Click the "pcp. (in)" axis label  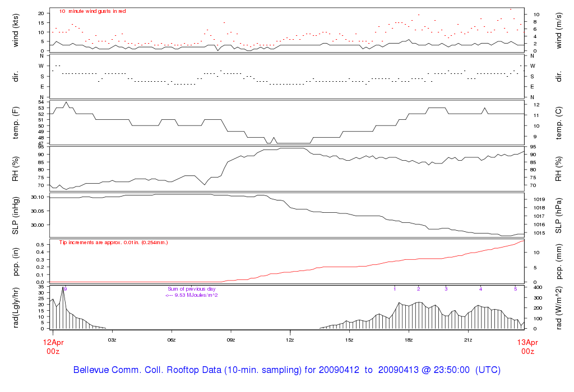[15, 262]
